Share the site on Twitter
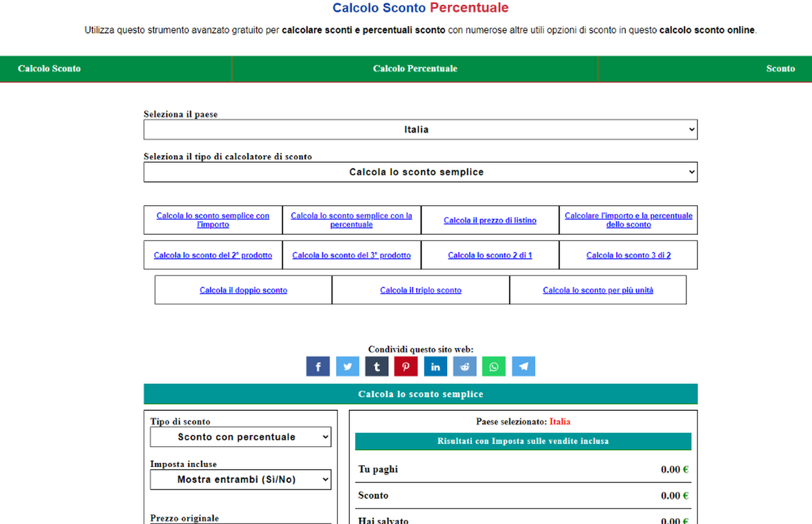Image resolution: width=812 pixels, height=524 pixels. 347,366
